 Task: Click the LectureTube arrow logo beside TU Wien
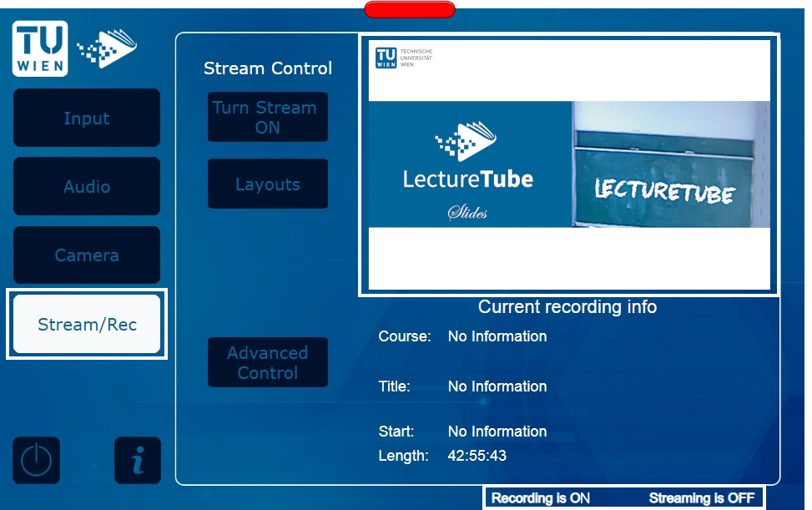pos(107,48)
